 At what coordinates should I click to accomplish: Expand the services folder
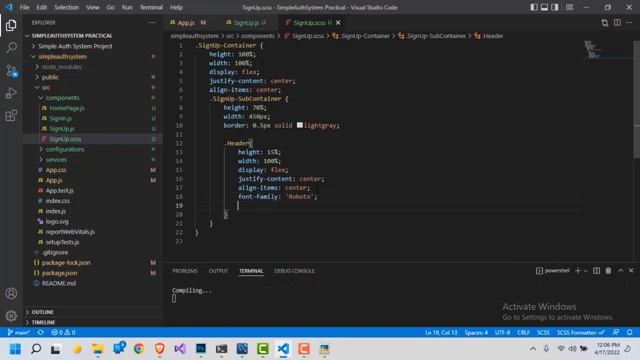click(56, 160)
